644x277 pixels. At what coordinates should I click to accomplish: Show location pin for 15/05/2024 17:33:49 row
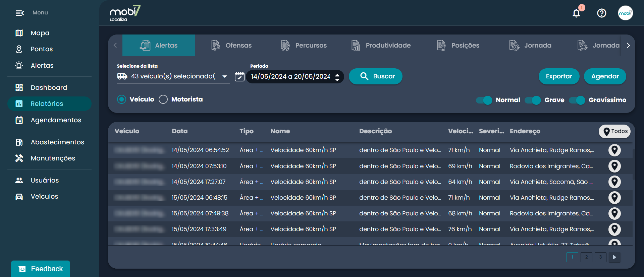614,229
